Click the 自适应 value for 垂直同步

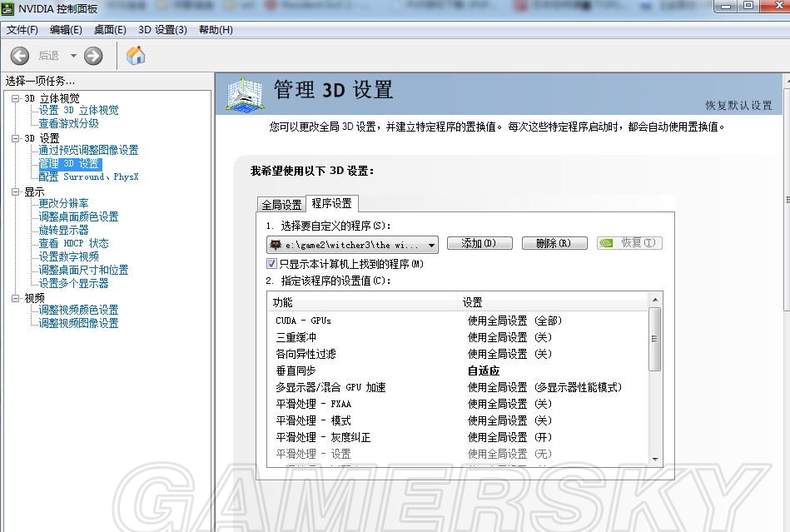point(484,370)
